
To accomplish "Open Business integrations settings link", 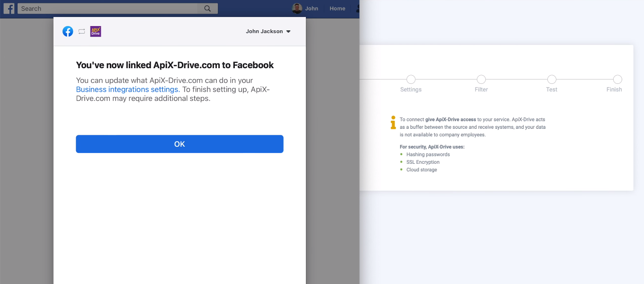I will pyautogui.click(x=126, y=89).
